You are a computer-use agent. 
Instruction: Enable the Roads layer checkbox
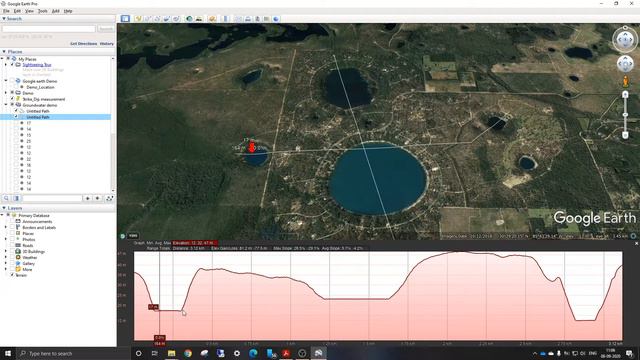(x=12, y=245)
